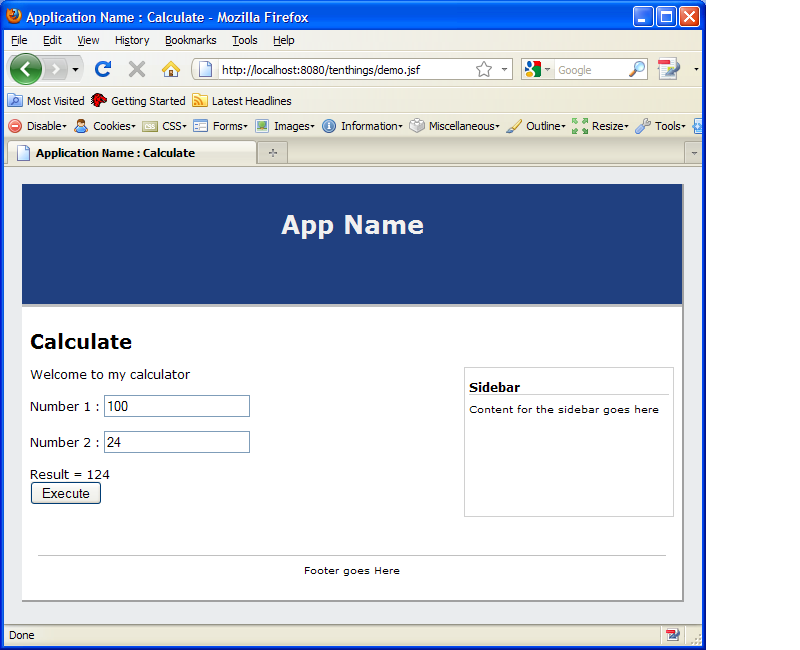The width and height of the screenshot is (800, 650).
Task: Focus the Google search box
Action: point(592,70)
